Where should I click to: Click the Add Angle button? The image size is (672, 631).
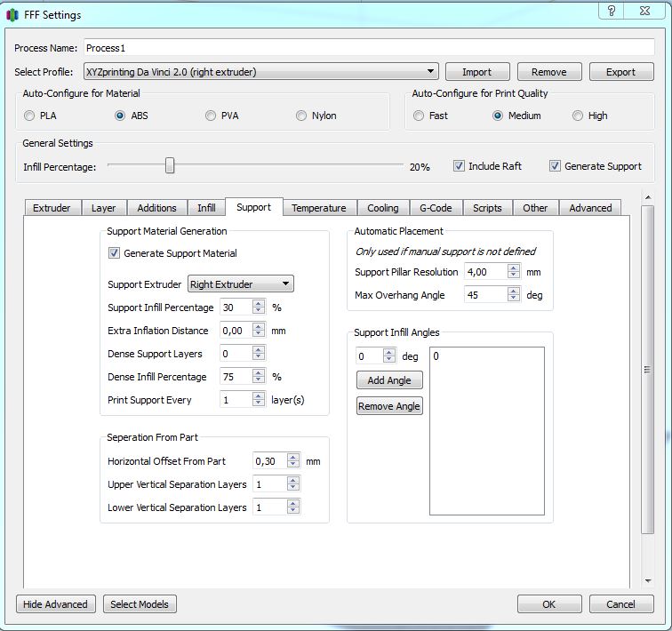(389, 380)
